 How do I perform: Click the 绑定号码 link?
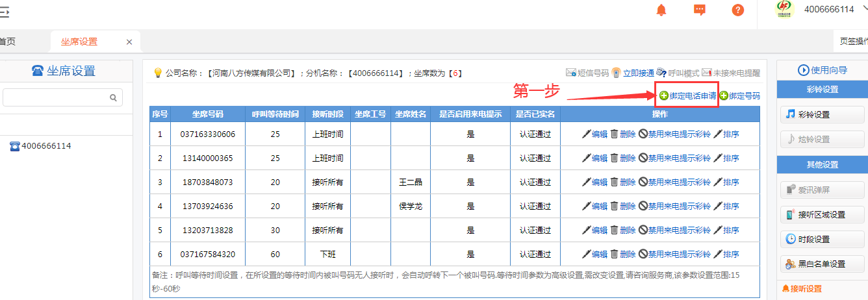(x=740, y=96)
